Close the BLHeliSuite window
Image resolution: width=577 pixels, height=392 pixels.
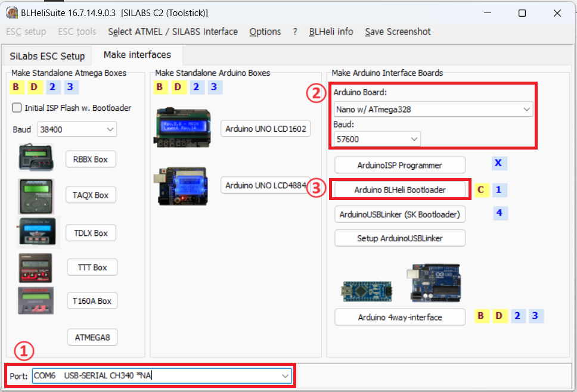[x=557, y=13]
